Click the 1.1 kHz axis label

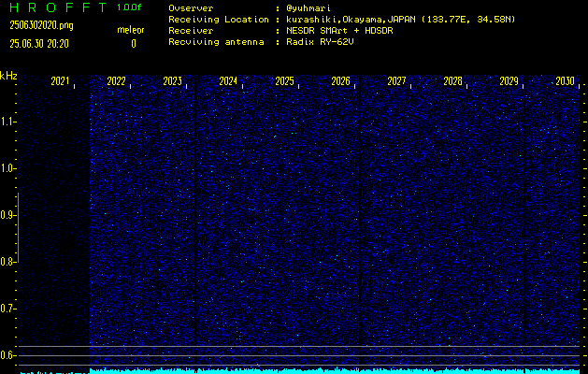click(7, 122)
